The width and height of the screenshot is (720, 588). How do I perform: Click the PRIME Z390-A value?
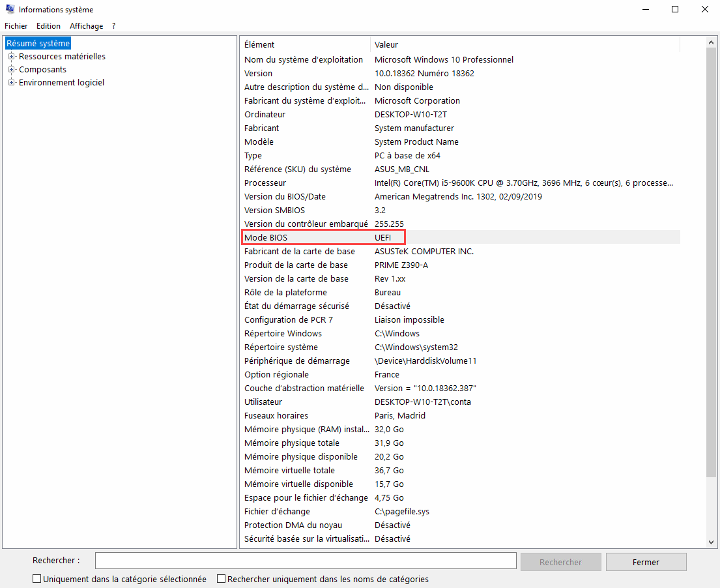click(x=401, y=265)
